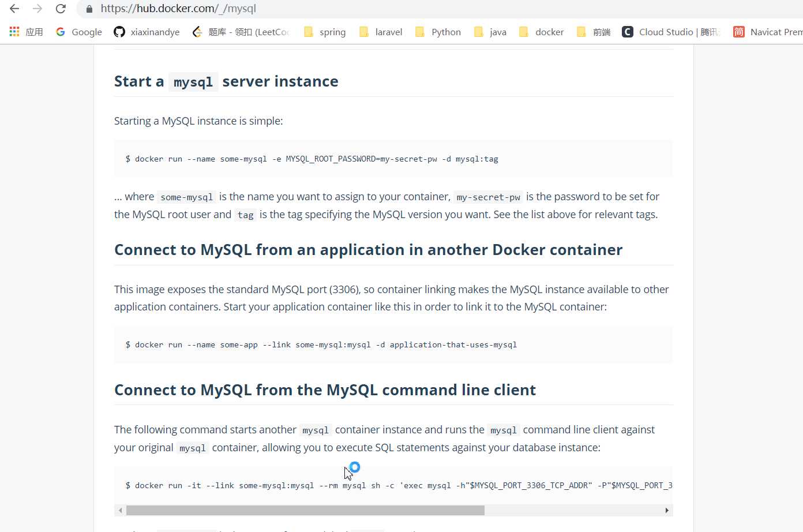Click the docker run --name some-app --link command
The width and height of the screenshot is (803, 532).
pos(321,344)
